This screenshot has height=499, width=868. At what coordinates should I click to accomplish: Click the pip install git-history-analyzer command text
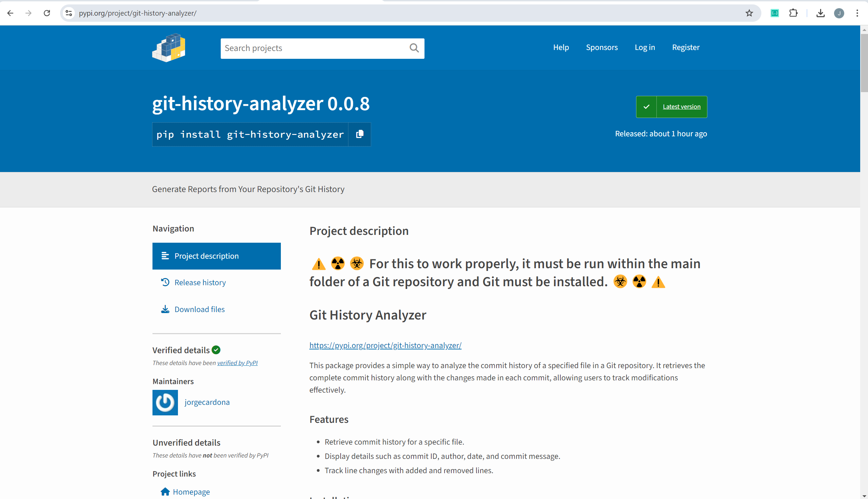(250, 134)
